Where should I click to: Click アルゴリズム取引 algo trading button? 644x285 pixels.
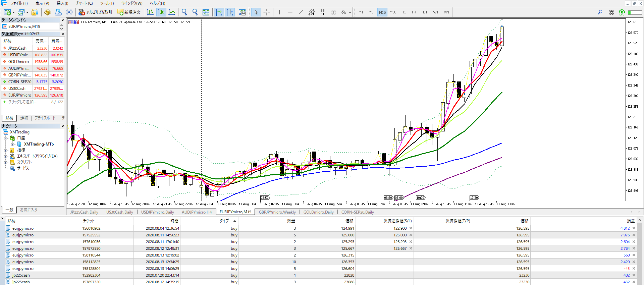(x=95, y=12)
